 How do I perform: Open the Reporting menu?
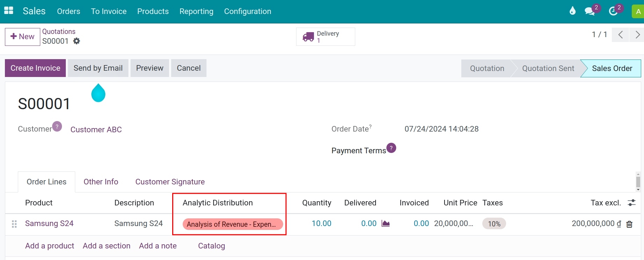(196, 11)
